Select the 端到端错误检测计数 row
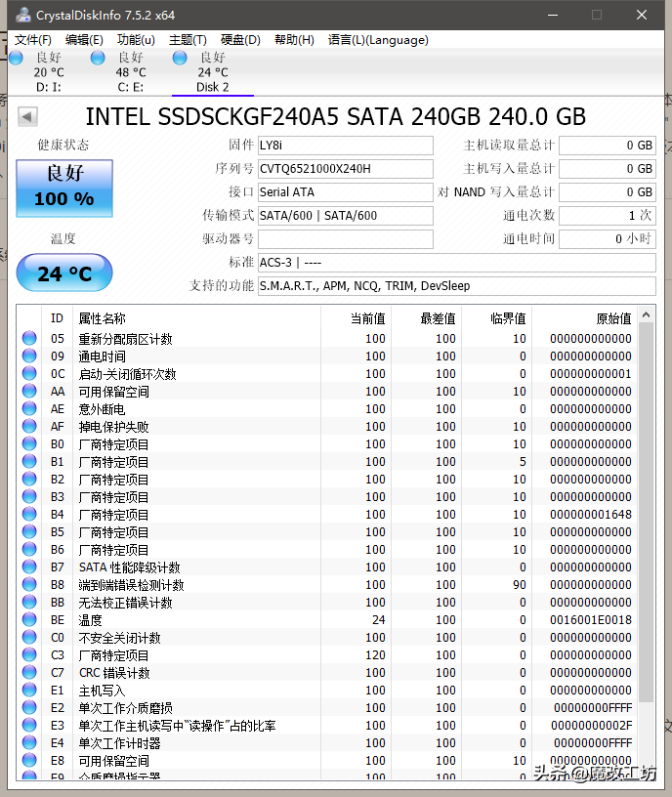 tap(327, 584)
